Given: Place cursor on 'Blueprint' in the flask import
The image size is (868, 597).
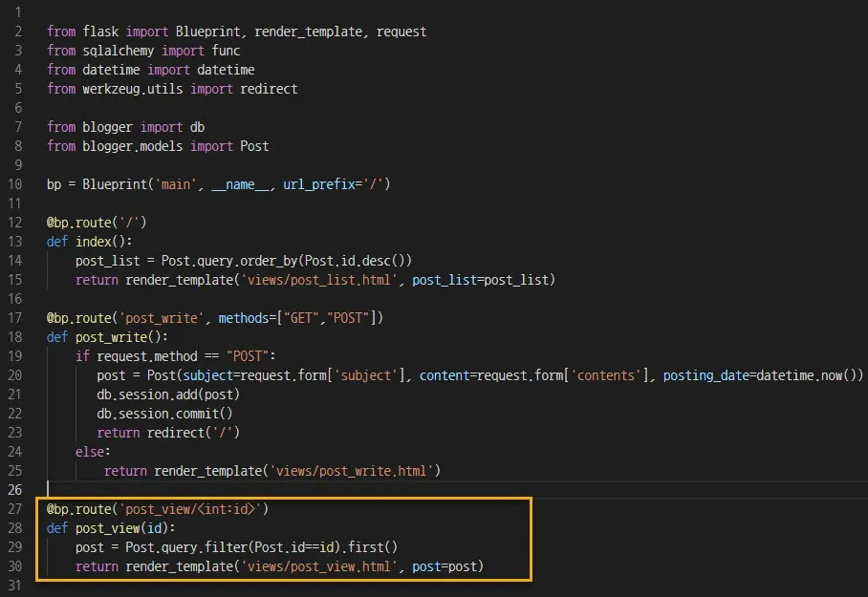Looking at the screenshot, I should 210,32.
